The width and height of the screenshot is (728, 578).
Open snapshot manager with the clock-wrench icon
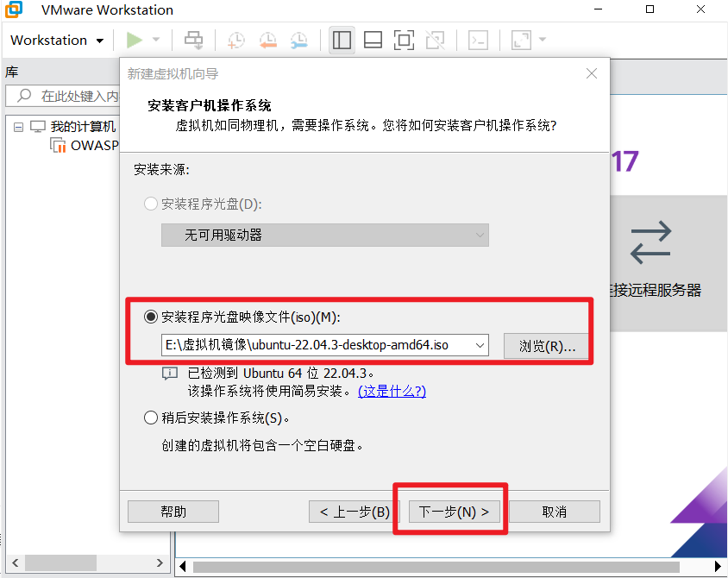click(x=299, y=41)
